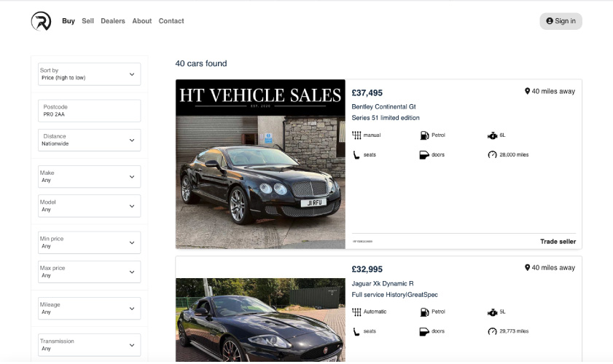This screenshot has width=613, height=364.
Task: Open the Max price dropdown
Action: [89, 272]
